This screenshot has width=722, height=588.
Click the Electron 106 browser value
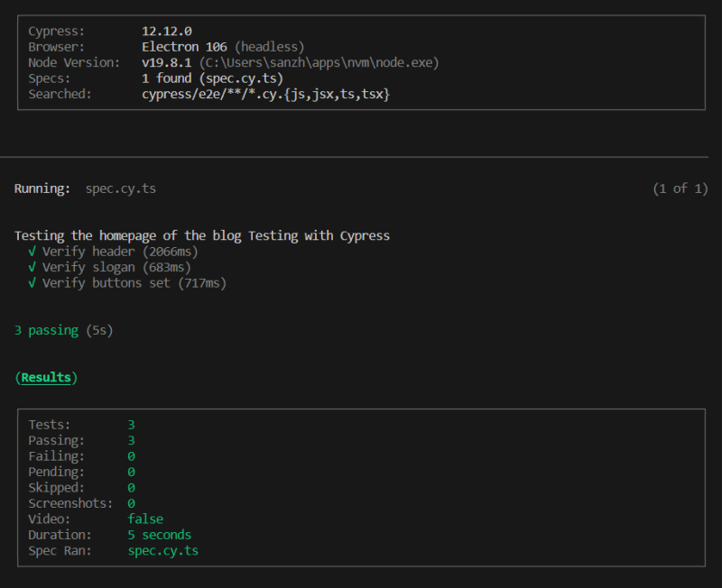pyautogui.click(x=184, y=47)
